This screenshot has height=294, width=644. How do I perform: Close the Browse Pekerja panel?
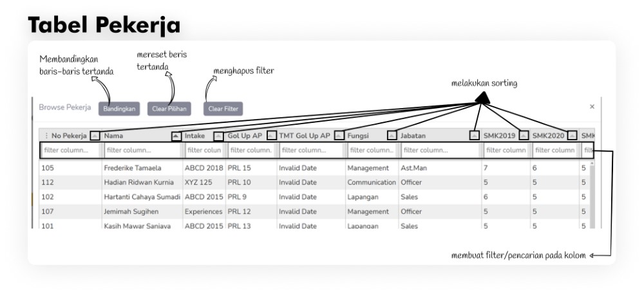point(592,107)
